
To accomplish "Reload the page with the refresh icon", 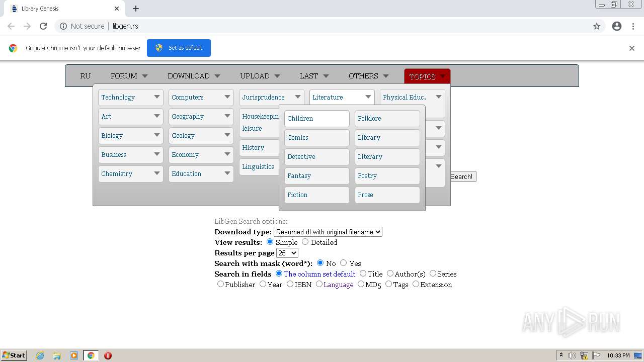I will 43,26.
